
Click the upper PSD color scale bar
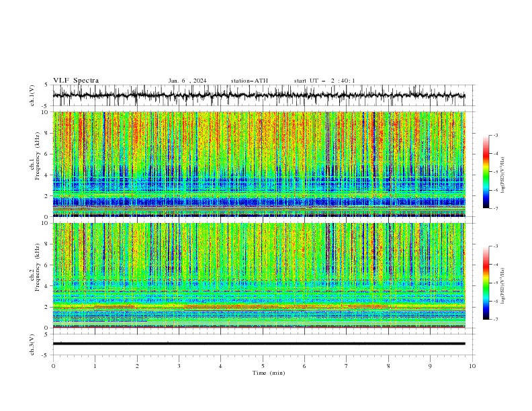click(x=486, y=172)
